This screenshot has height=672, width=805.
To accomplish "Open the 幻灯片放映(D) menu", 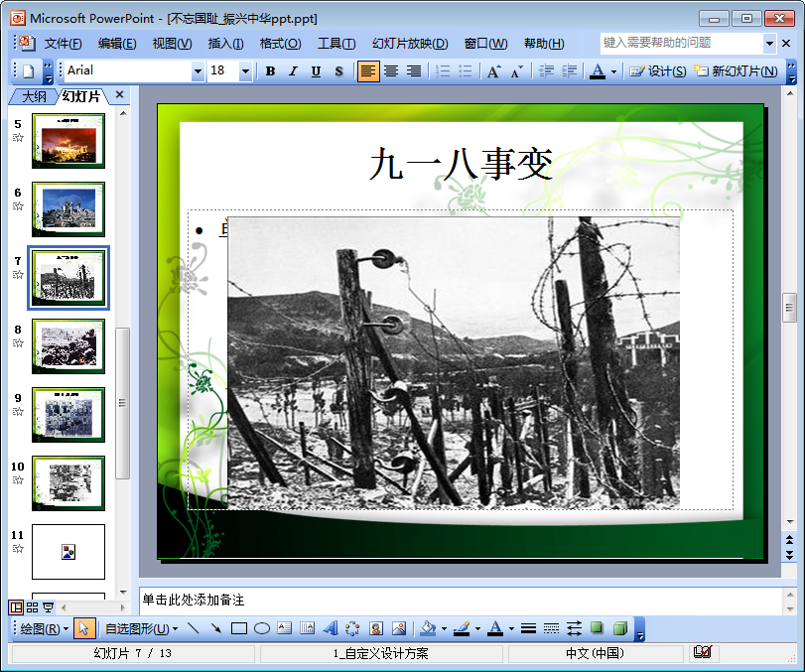I will tap(410, 44).
